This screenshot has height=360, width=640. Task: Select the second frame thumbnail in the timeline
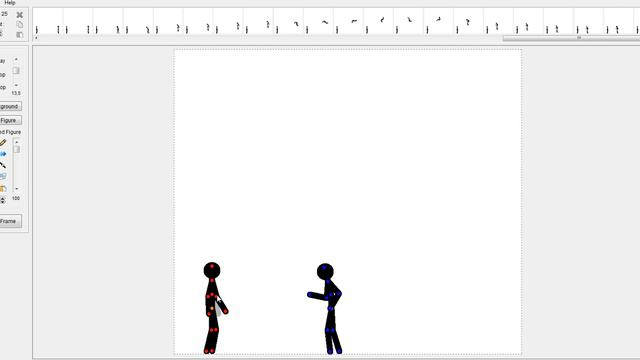click(78, 22)
